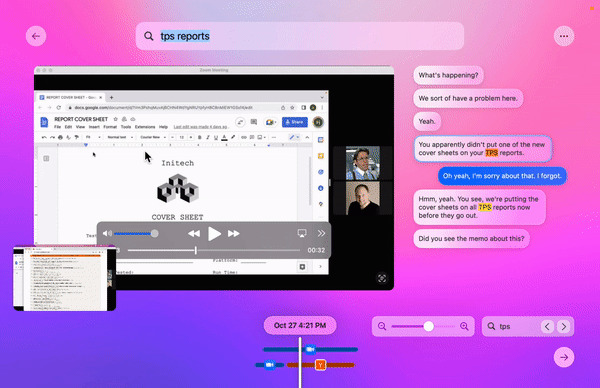Open the Google Meet dropdown in Docs
The image size is (600, 388).
[271, 122]
